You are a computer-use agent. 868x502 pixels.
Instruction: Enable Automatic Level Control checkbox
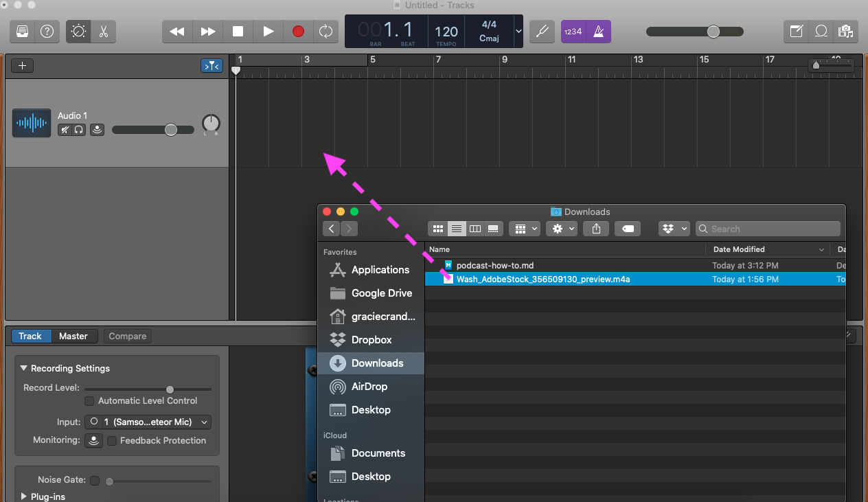(89, 401)
